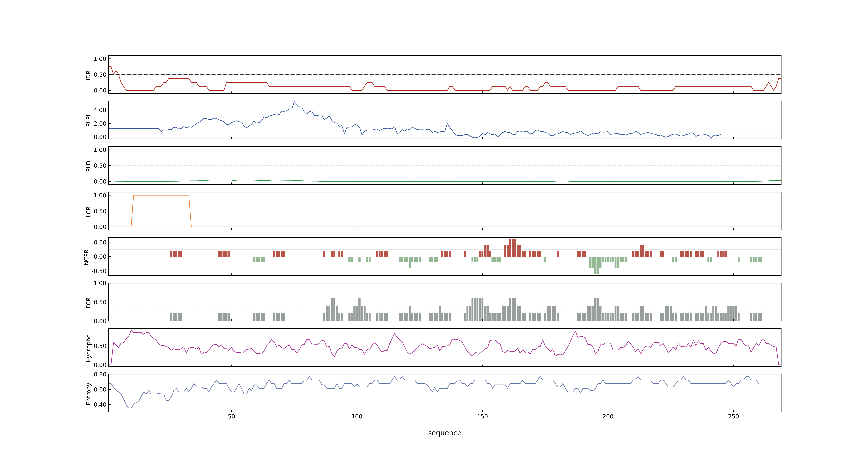This screenshot has width=868, height=463.
Task: Click the -0.50 tick of the NCPR panel
Action: (x=99, y=271)
